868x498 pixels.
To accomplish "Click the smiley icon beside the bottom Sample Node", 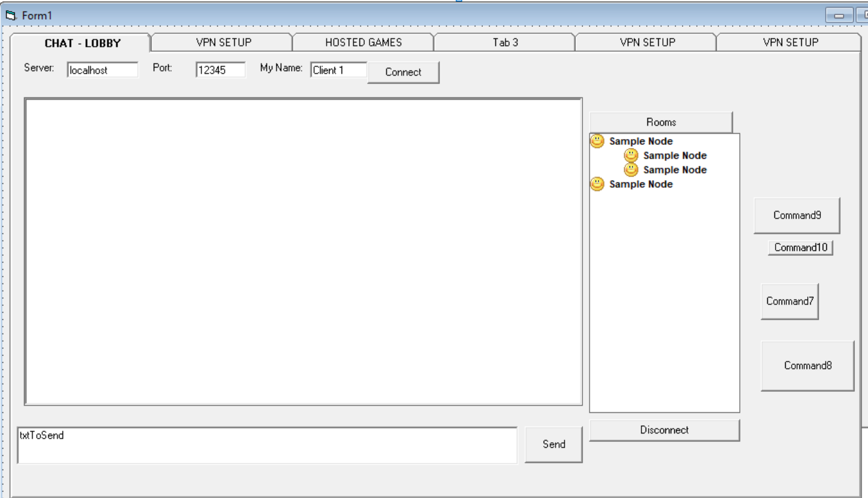I will (597, 184).
